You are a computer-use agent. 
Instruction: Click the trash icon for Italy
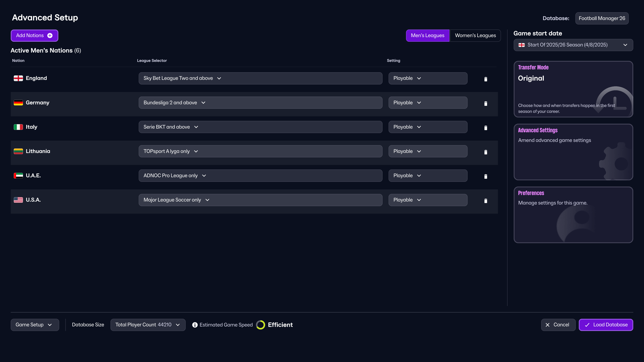pos(486,128)
